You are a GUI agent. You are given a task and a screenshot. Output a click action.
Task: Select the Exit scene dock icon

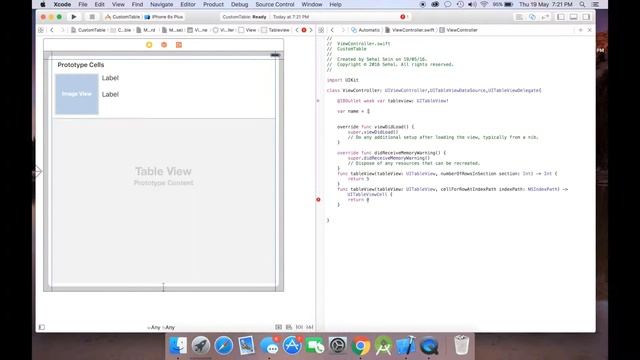coord(179,45)
